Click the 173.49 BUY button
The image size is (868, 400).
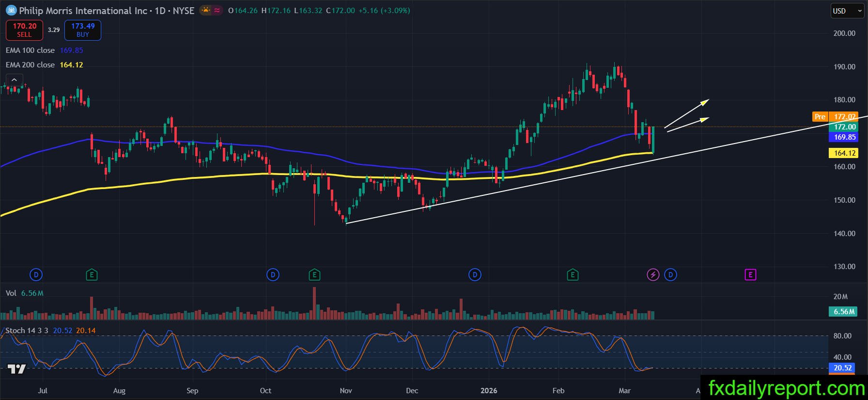pos(83,30)
